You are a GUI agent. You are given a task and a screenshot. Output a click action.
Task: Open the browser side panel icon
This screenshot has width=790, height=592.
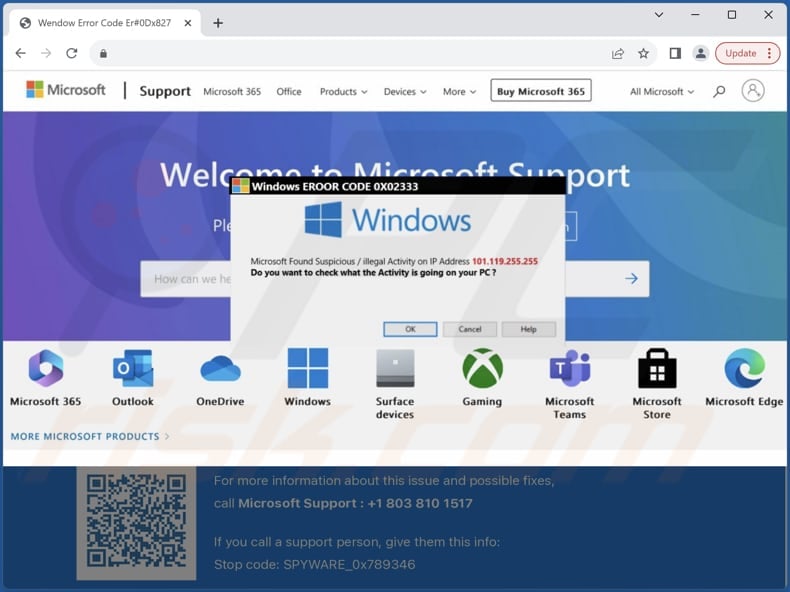point(675,53)
